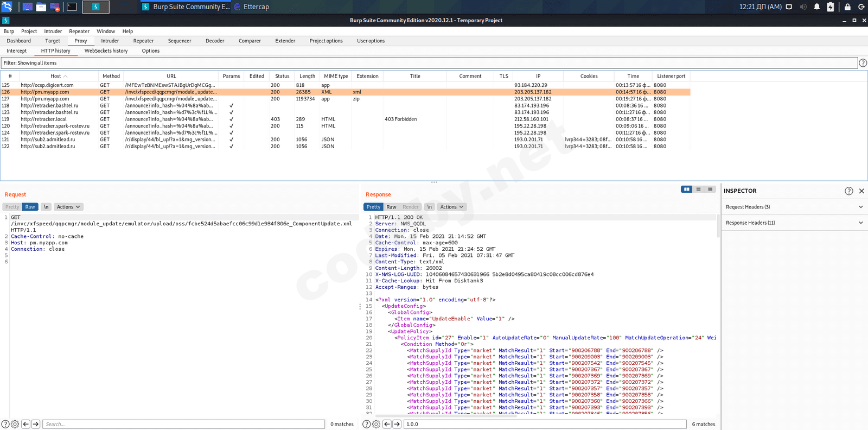The image size is (868, 430).
Task: Go to previous match in response search
Action: (387, 424)
